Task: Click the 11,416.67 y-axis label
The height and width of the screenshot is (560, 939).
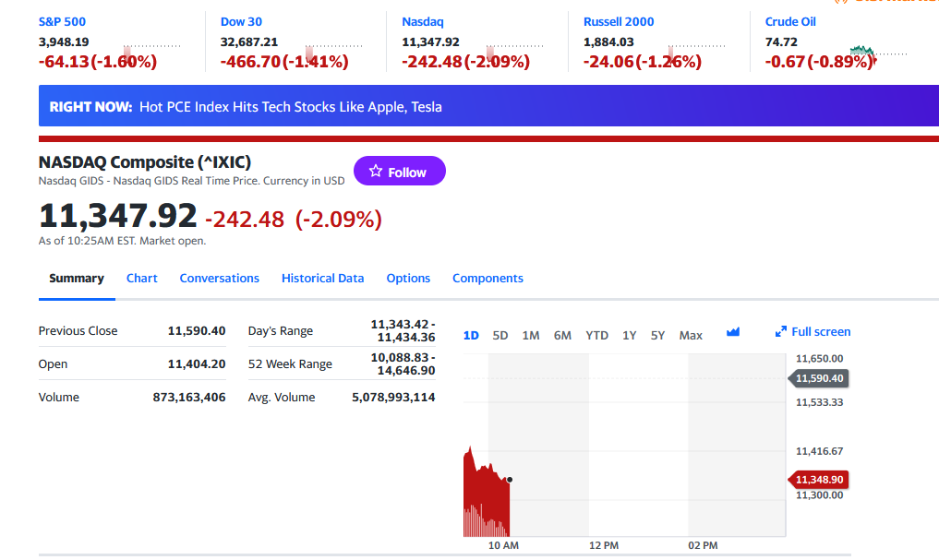Action: 819,451
